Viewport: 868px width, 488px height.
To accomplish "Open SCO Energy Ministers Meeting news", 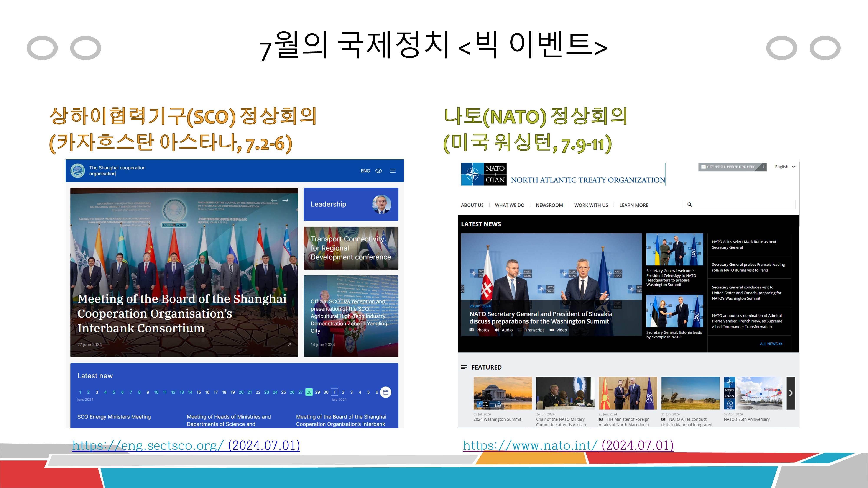I will click(114, 417).
